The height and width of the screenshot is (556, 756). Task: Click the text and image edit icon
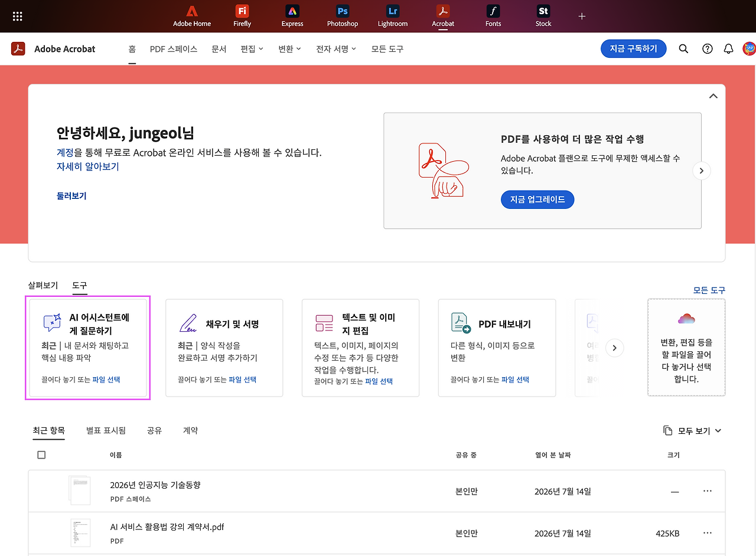324,323
